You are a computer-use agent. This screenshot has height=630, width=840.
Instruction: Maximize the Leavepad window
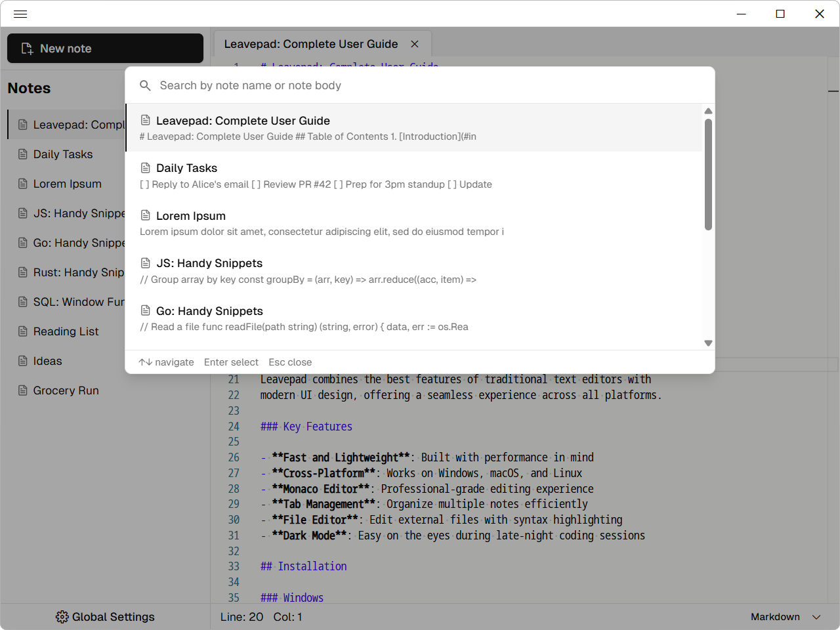point(780,14)
